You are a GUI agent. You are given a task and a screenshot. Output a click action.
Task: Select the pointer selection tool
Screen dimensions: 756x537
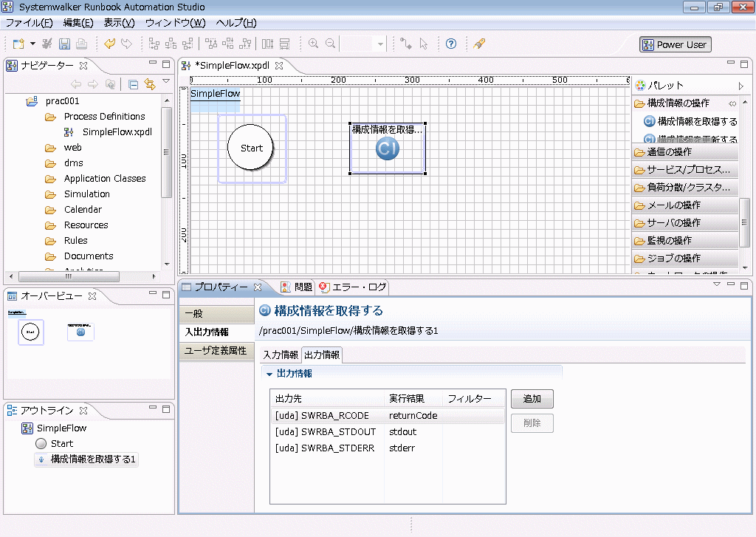click(x=423, y=44)
